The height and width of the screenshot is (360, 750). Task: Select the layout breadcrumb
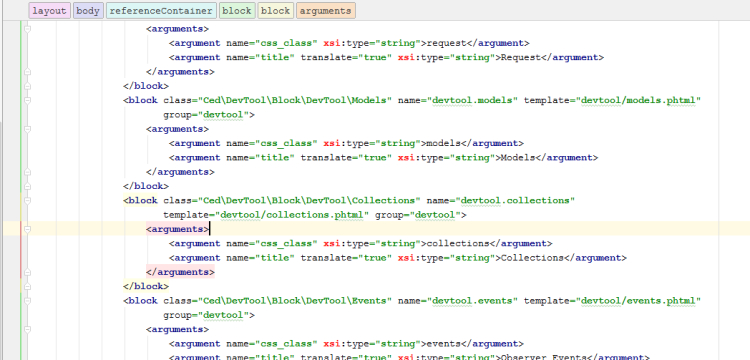pos(50,11)
